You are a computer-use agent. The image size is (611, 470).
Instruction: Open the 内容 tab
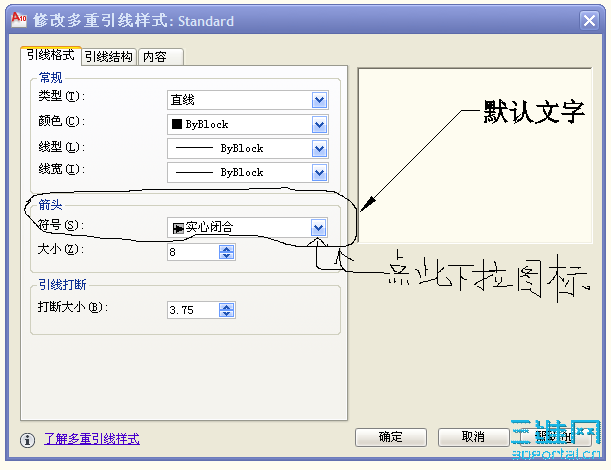point(161,57)
